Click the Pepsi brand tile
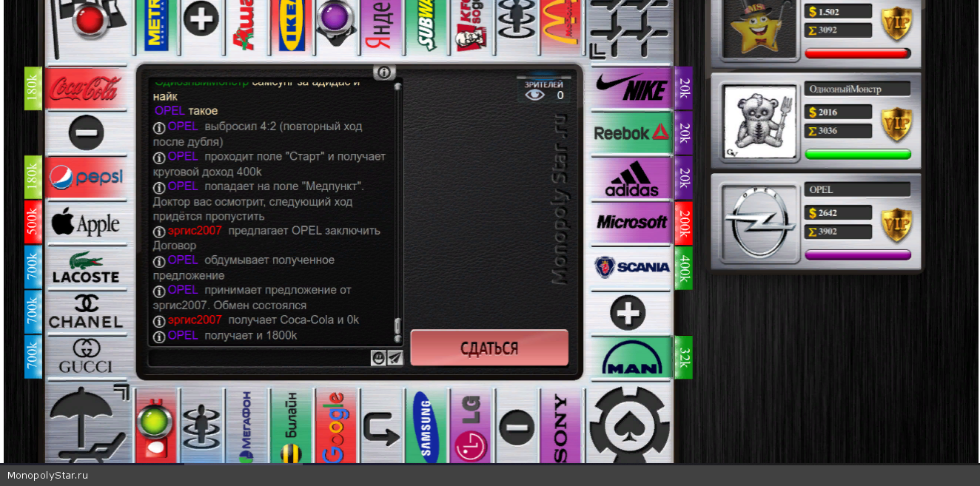 [85, 178]
